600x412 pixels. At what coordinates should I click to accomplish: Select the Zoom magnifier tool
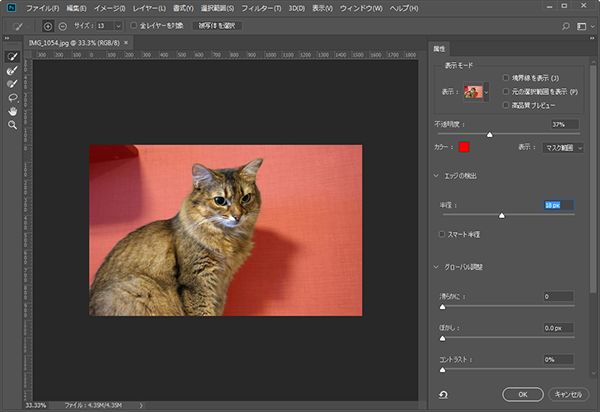click(12, 125)
